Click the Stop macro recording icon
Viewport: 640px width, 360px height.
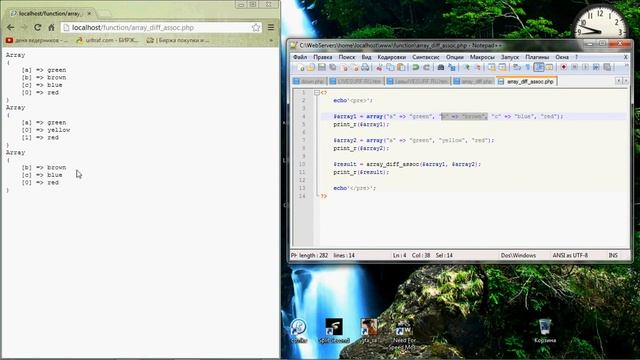point(575,67)
